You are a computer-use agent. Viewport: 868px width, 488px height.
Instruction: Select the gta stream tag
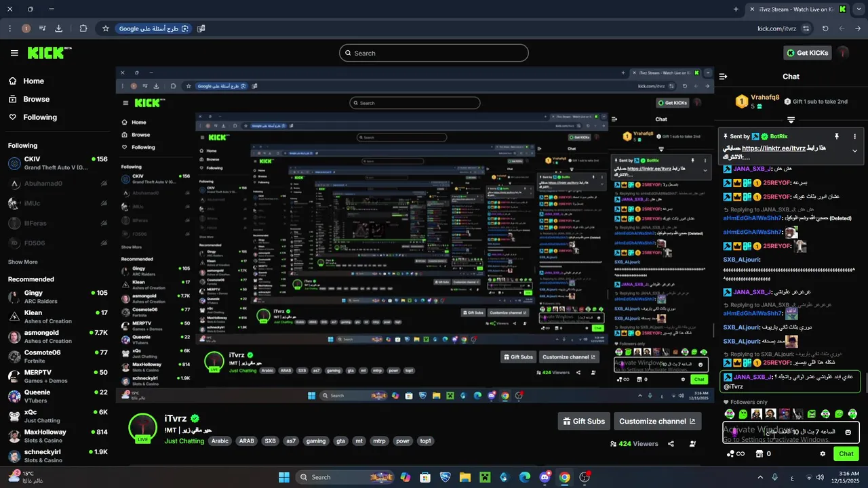341,441
